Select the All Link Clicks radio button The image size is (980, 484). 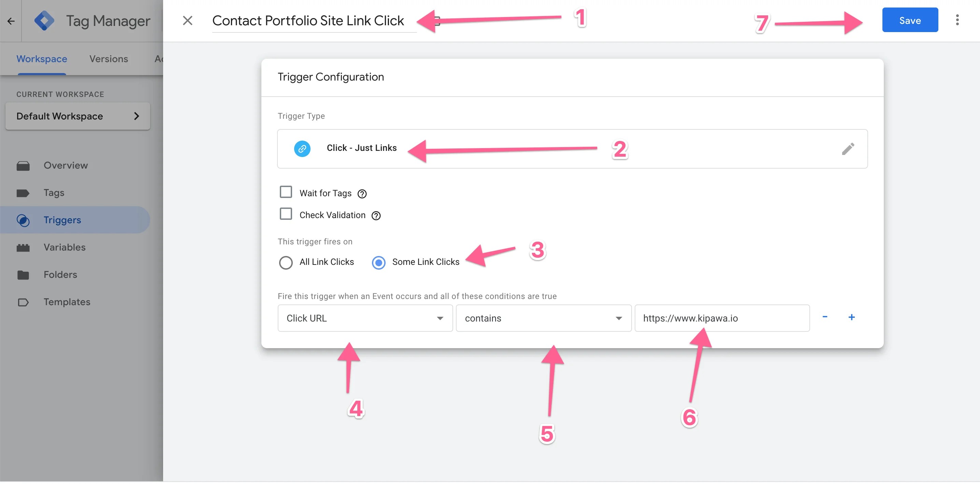click(285, 262)
